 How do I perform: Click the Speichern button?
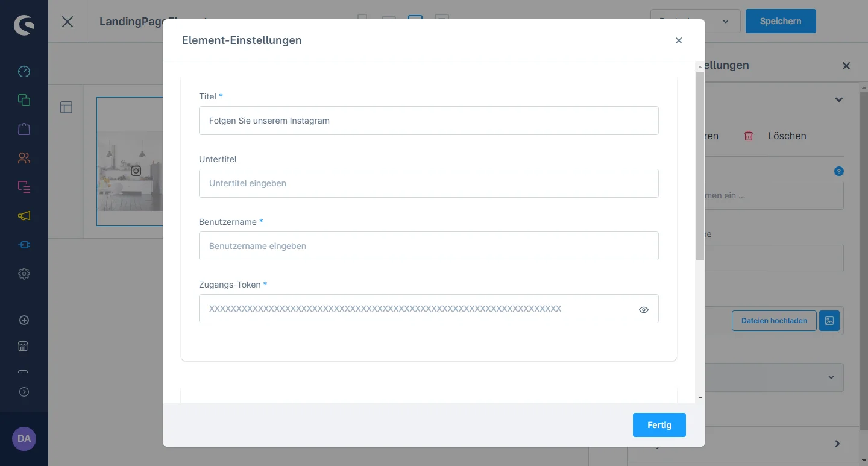(780, 22)
